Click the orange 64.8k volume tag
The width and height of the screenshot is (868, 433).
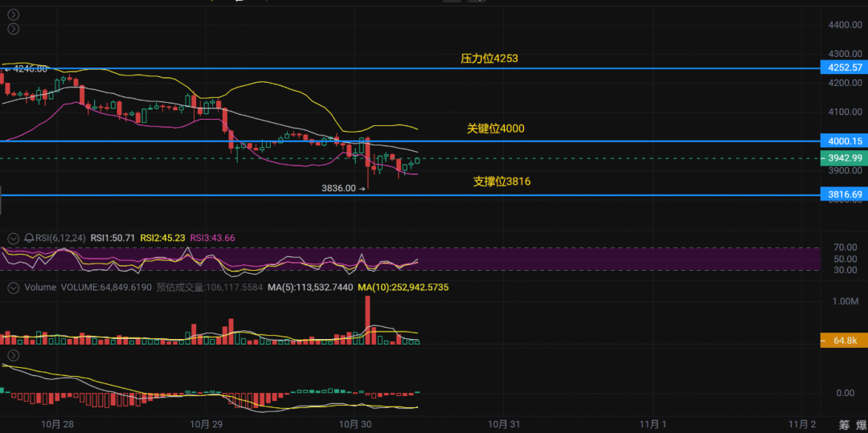point(844,341)
